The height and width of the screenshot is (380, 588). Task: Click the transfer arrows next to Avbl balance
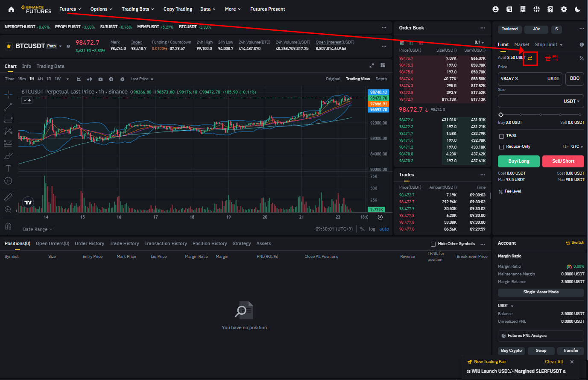coord(530,58)
